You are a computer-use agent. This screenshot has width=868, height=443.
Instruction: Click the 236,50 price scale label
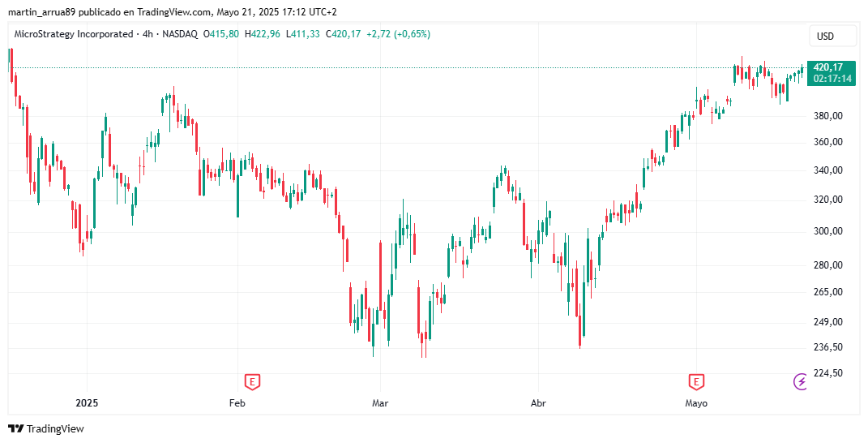coord(829,347)
